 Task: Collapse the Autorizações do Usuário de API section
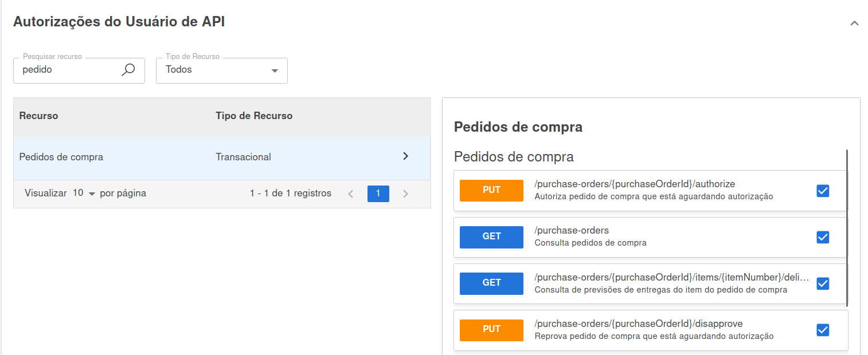tap(854, 23)
